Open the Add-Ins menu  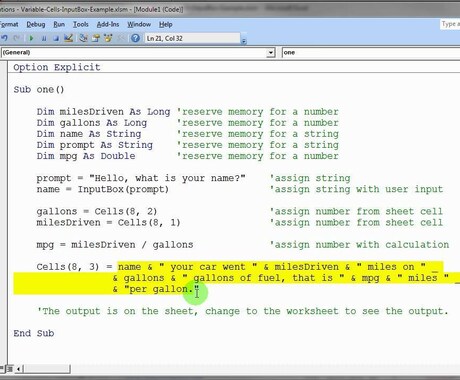tap(108, 24)
